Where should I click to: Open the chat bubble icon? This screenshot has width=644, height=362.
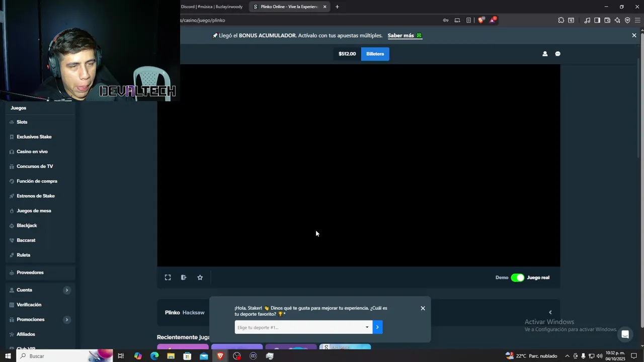pos(557,54)
